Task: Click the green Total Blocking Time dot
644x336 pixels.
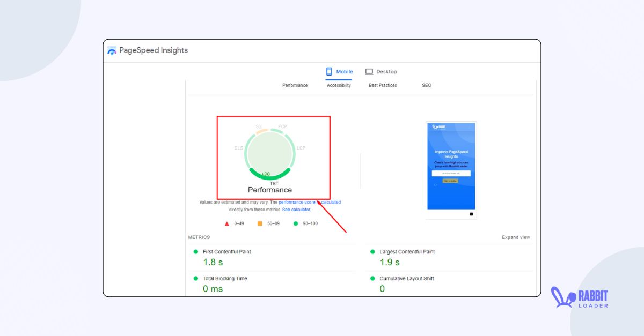Action: (196, 278)
